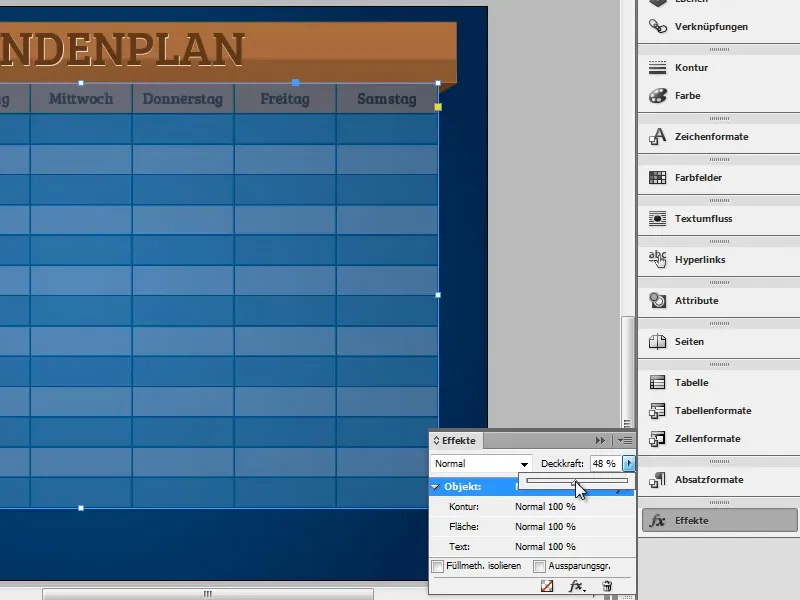Click the Mittwoch table header cell
This screenshot has width=800, height=600.
click(81, 98)
